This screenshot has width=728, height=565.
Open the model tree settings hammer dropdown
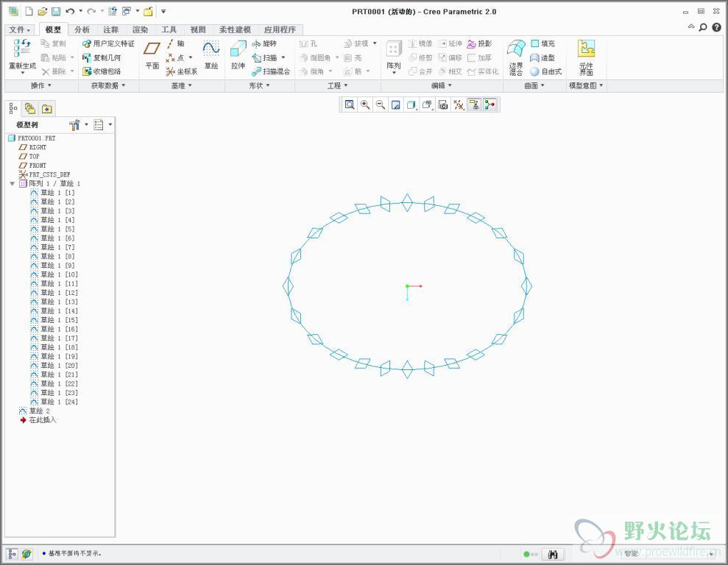pyautogui.click(x=78, y=124)
